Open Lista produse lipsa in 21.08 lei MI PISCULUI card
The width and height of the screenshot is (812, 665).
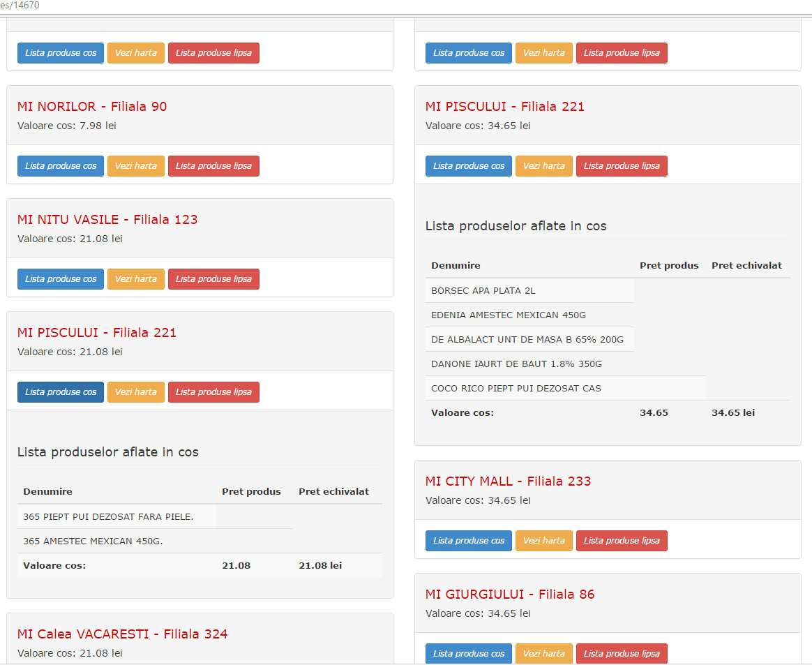(x=213, y=392)
